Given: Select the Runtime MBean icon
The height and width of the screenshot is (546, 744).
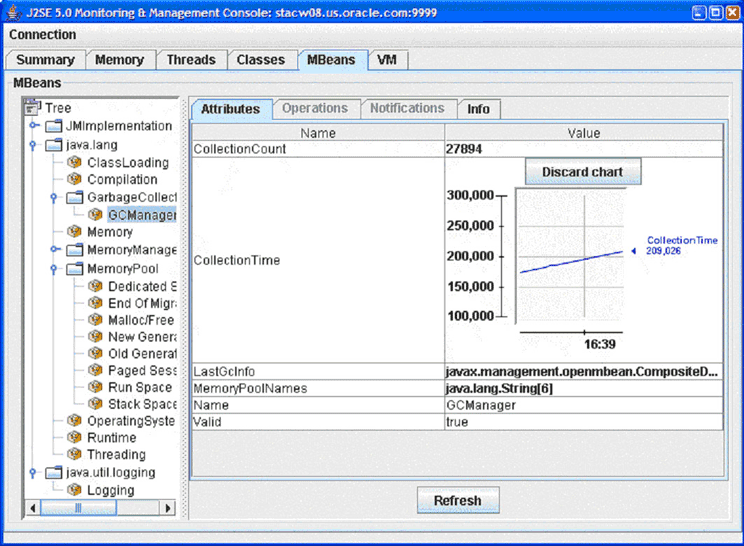Looking at the screenshot, I should click(x=74, y=438).
